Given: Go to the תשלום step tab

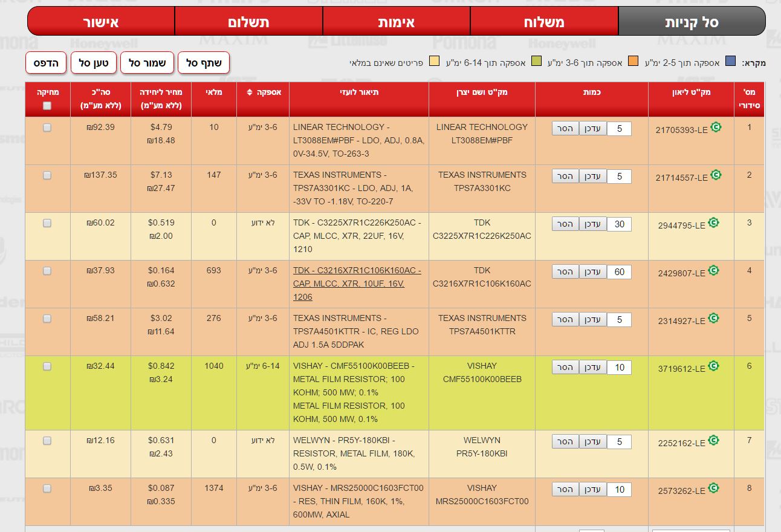Looking at the screenshot, I should [248, 21].
